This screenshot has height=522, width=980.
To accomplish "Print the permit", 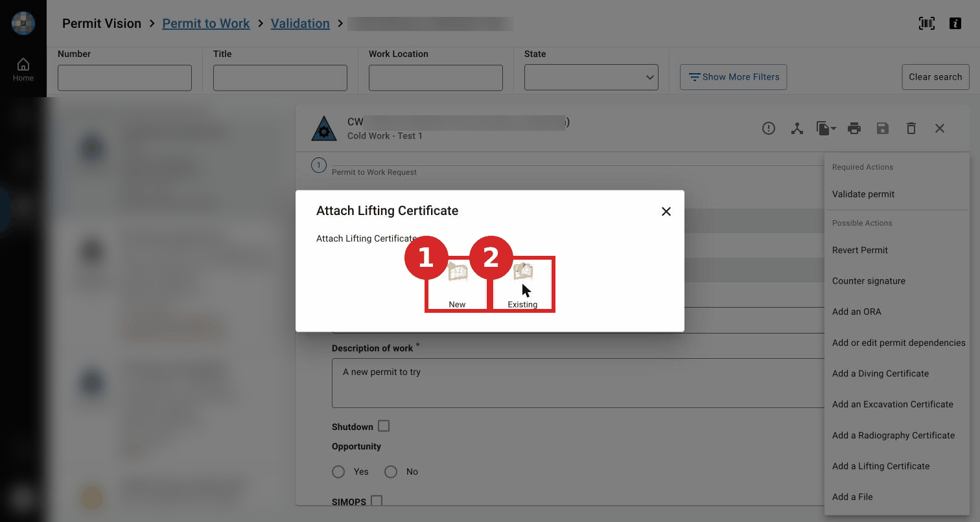I will (854, 128).
